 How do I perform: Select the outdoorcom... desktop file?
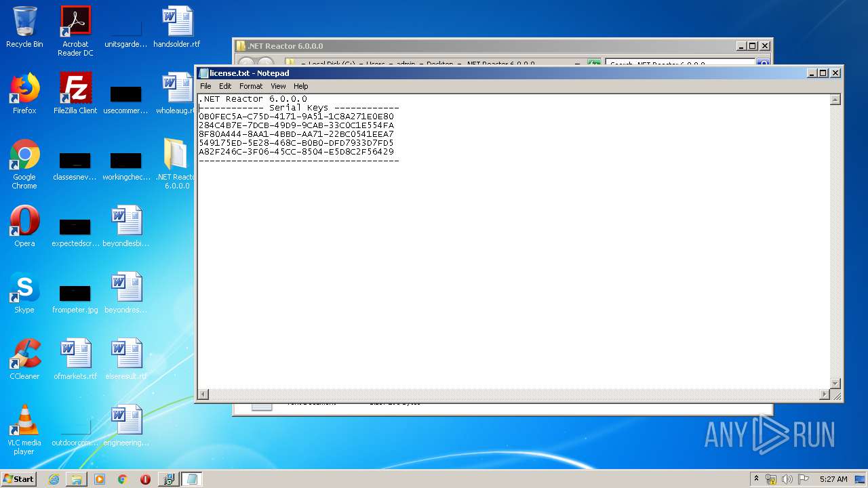pos(75,432)
